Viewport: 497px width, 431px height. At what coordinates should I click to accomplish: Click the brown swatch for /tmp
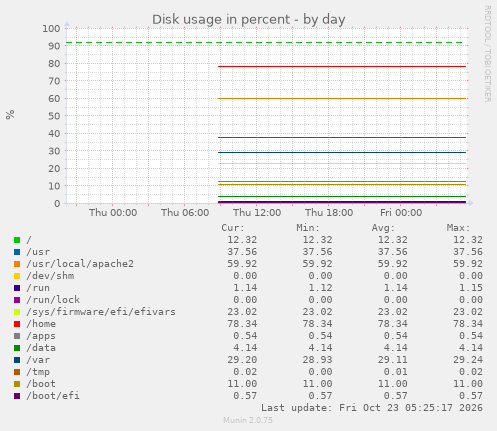(17, 372)
